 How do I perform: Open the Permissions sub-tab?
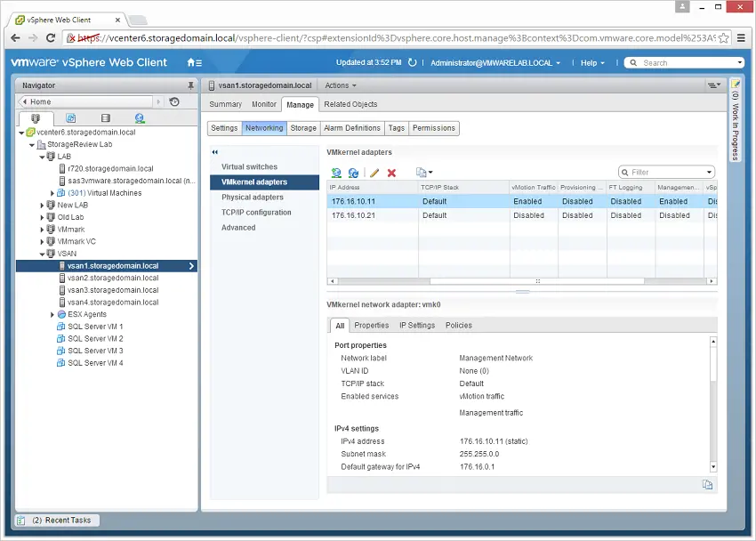(x=433, y=128)
